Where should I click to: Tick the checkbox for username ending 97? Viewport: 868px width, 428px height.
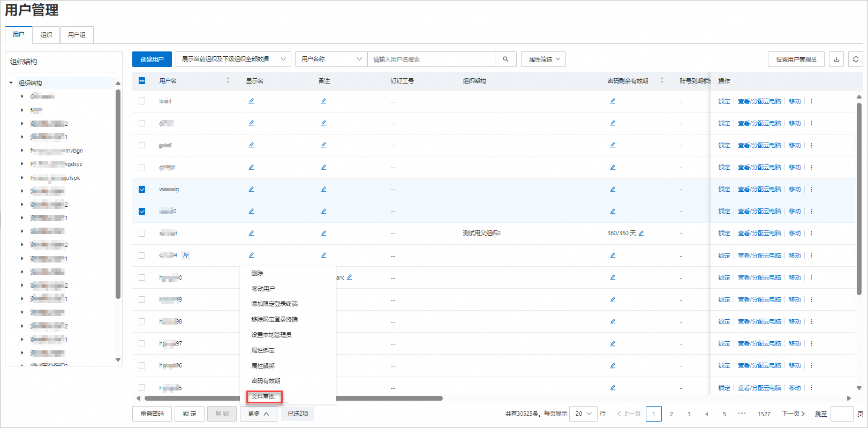142,343
